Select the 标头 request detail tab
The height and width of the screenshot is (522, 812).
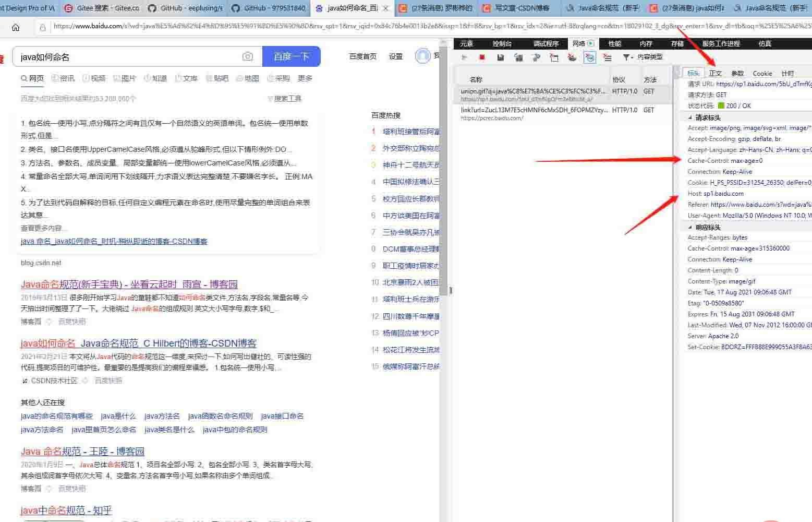(693, 74)
